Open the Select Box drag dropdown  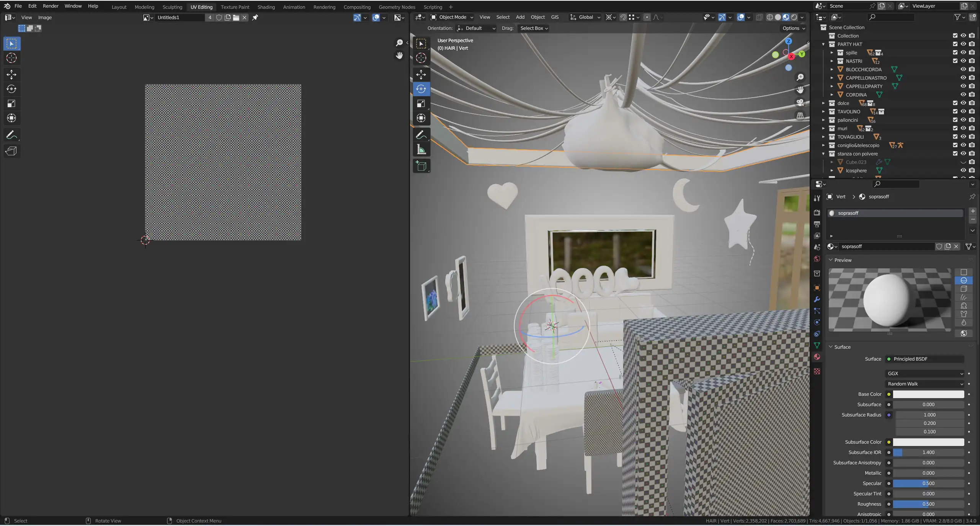coord(534,28)
